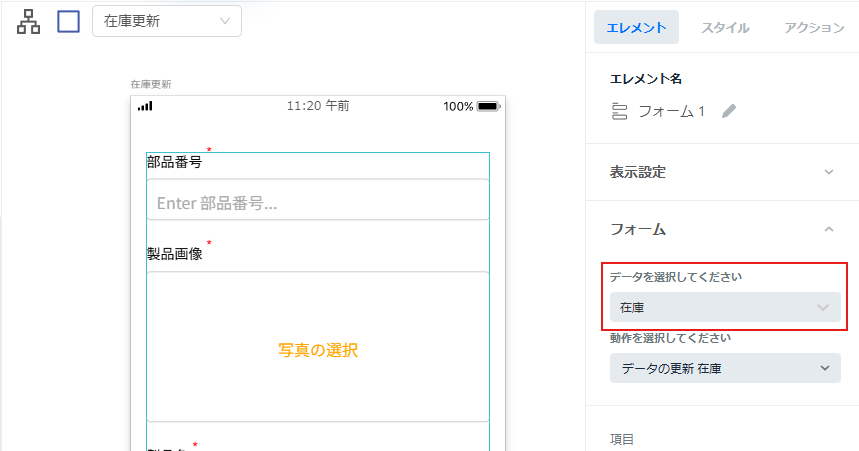The height and width of the screenshot is (451, 859).
Task: Click the battery icon in phone status bar
Action: [x=488, y=106]
